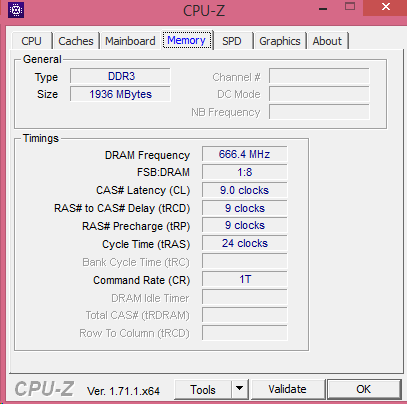Click the CAS# Latency value 9.0 clocks
The image size is (407, 404).
click(244, 190)
